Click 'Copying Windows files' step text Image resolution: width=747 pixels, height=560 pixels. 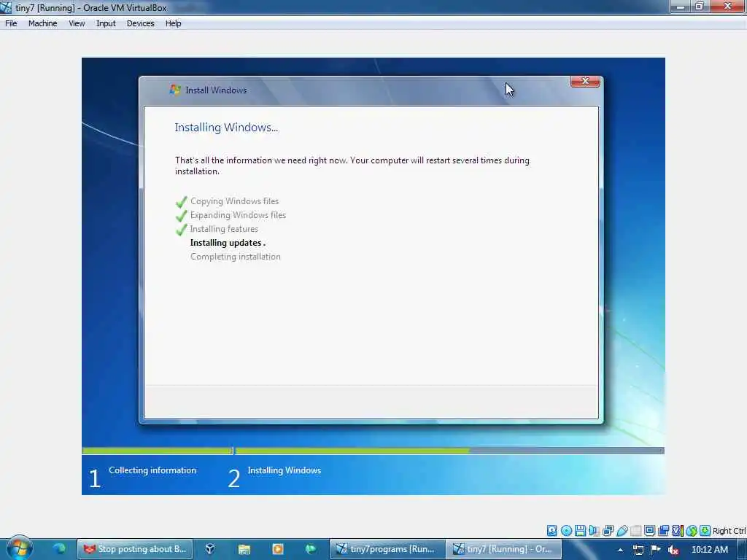pos(234,201)
